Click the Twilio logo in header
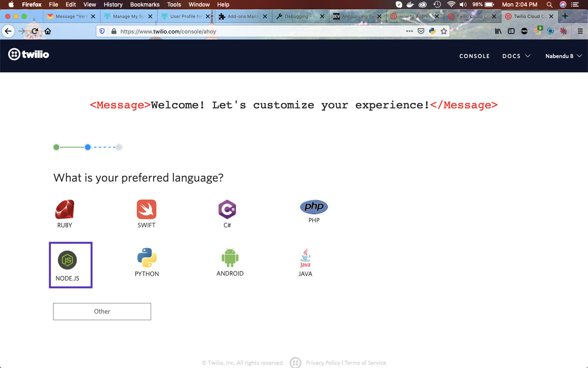The width and height of the screenshot is (588, 368). pos(29,54)
